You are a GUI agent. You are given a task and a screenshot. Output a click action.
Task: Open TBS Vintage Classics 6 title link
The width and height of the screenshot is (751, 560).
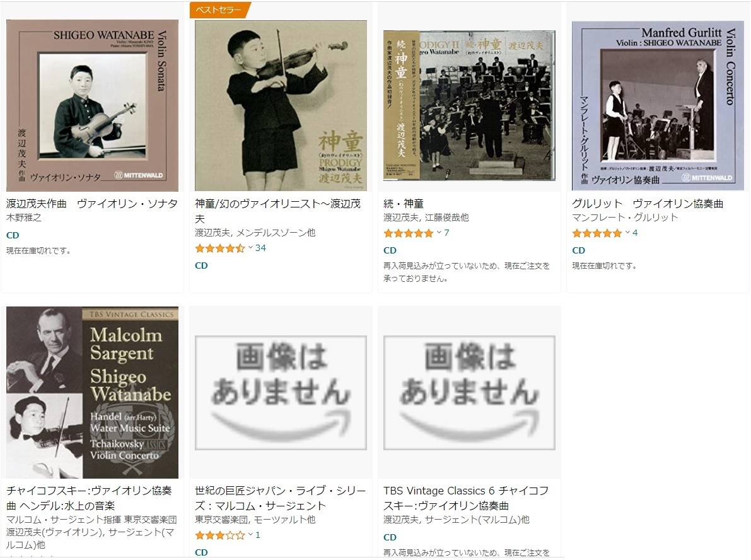point(466,498)
